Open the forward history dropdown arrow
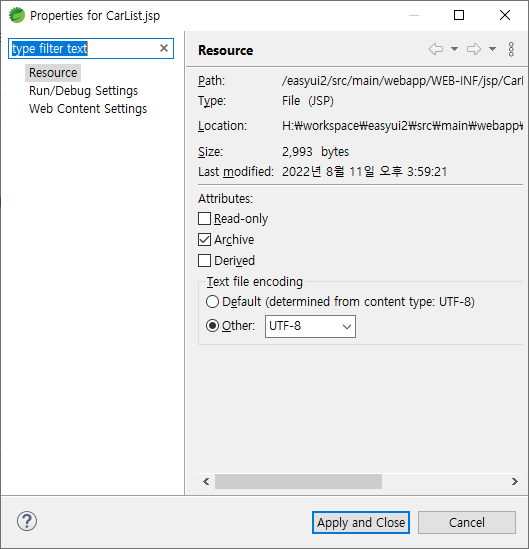 point(492,49)
